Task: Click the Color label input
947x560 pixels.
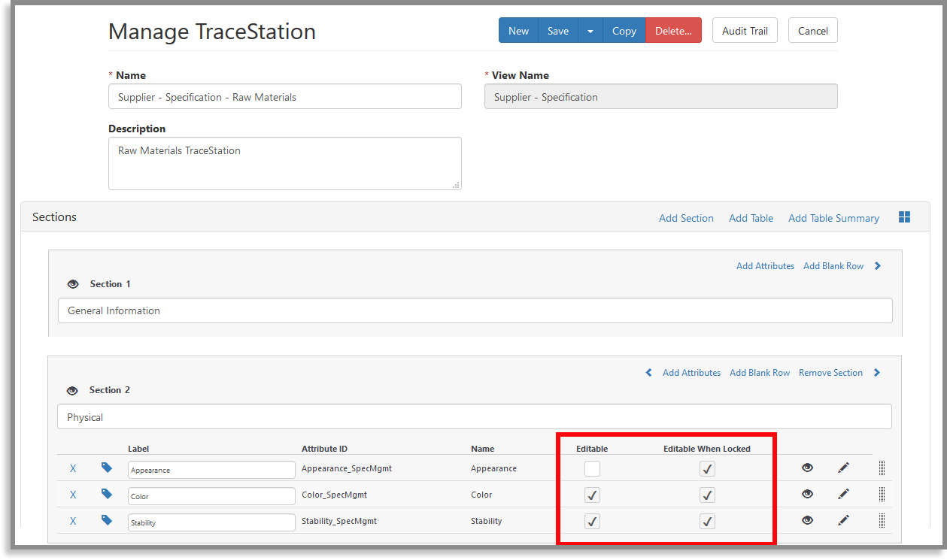Action: click(x=211, y=496)
